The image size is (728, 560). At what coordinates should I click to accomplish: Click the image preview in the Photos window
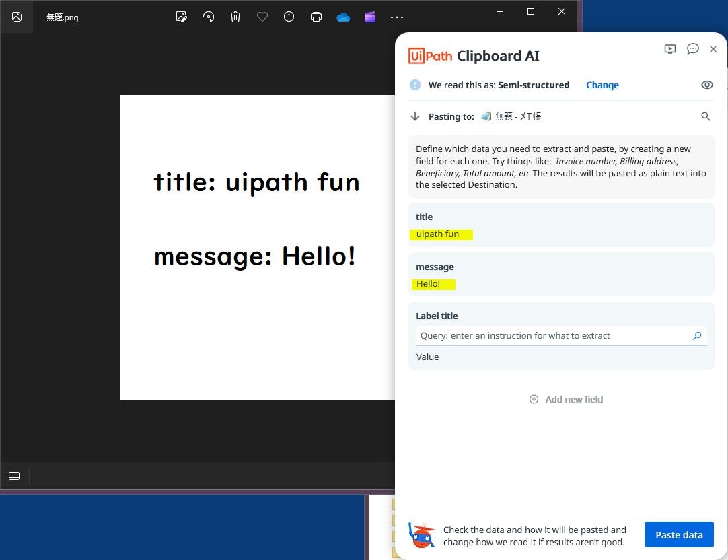pyautogui.click(x=258, y=248)
